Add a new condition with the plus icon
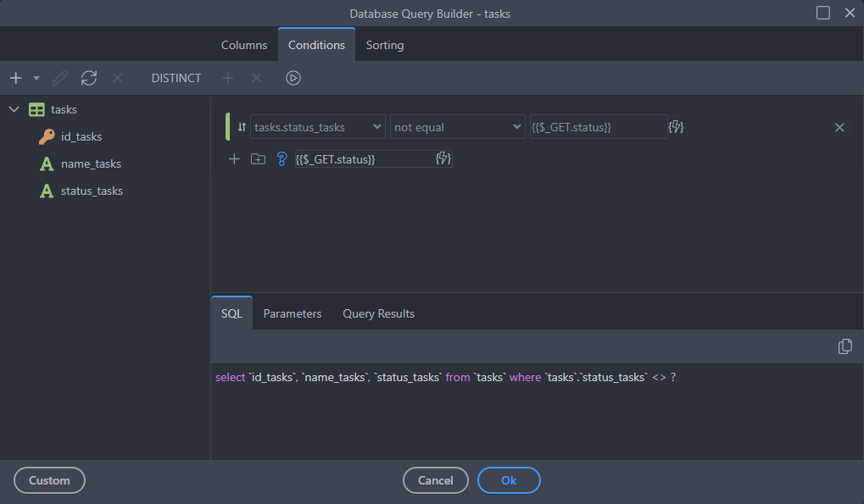The image size is (864, 504). 235,158
